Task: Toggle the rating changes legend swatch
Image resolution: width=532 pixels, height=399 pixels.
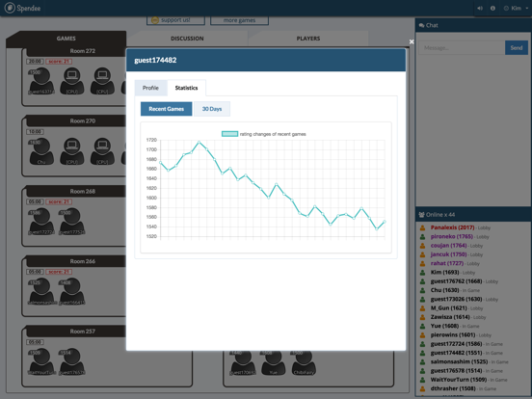Action: pyautogui.click(x=229, y=134)
